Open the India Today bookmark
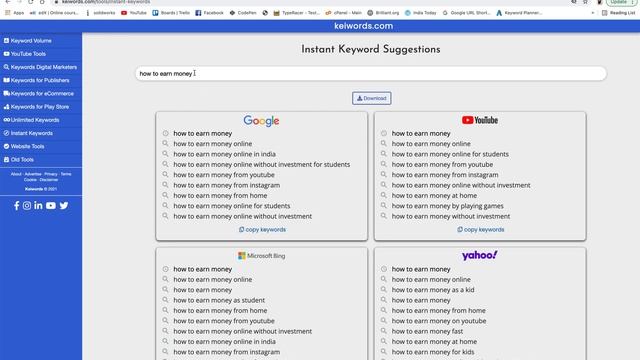The image size is (640, 360). pos(420,13)
